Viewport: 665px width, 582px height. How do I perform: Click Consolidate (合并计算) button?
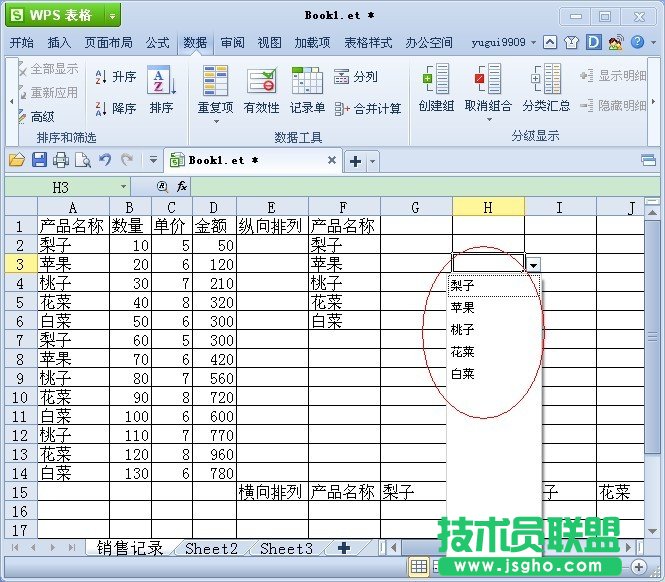point(367,109)
